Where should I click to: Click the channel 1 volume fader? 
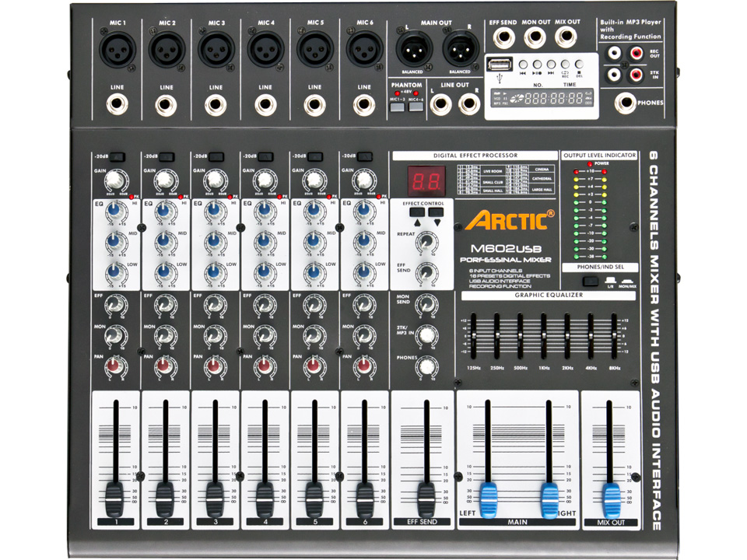tap(114, 500)
